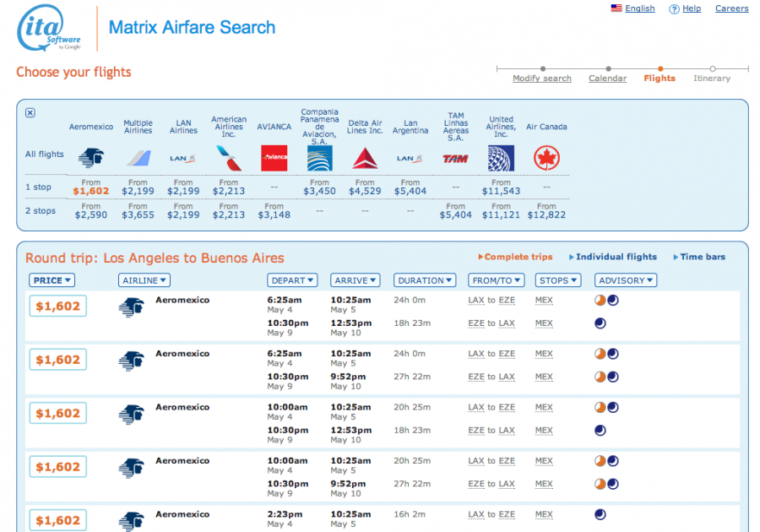The width and height of the screenshot is (760, 532).
Task: Open the Help link
Action: [x=689, y=8]
